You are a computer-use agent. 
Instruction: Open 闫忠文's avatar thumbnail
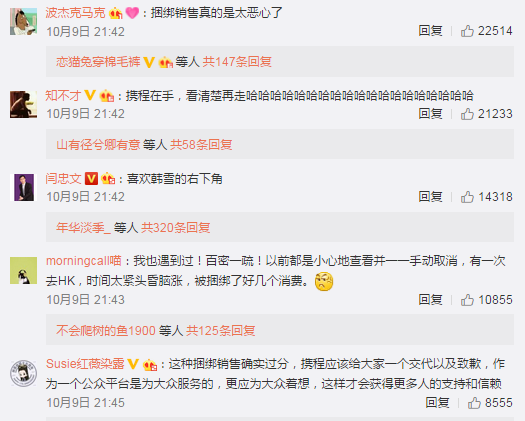tap(23, 187)
